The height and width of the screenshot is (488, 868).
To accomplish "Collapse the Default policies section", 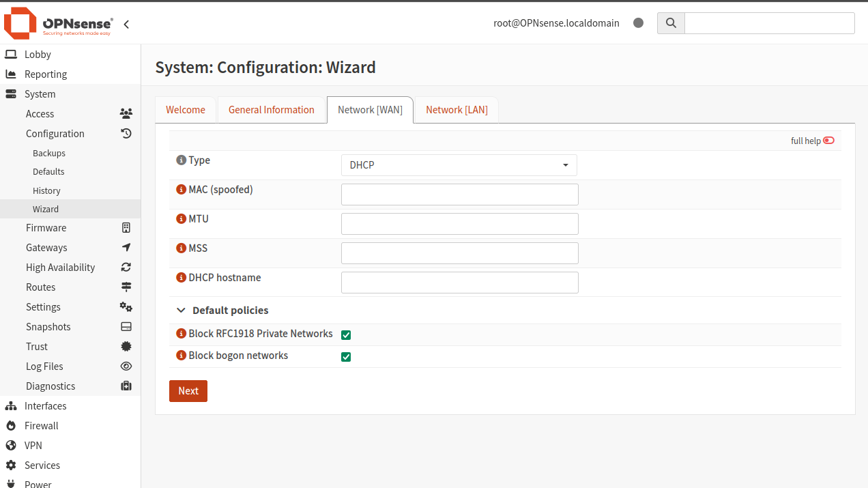I will coord(181,309).
